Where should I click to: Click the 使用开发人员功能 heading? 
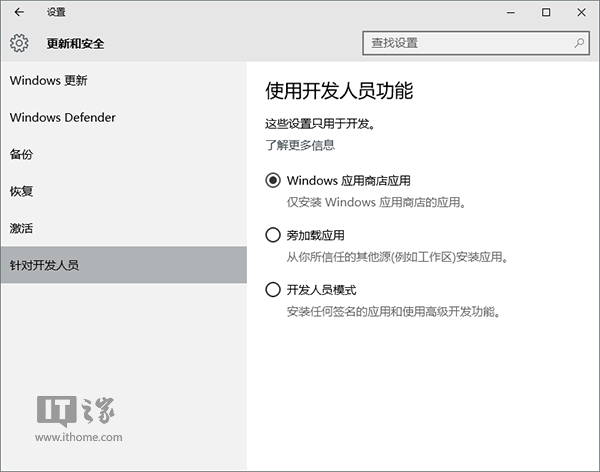click(x=339, y=91)
